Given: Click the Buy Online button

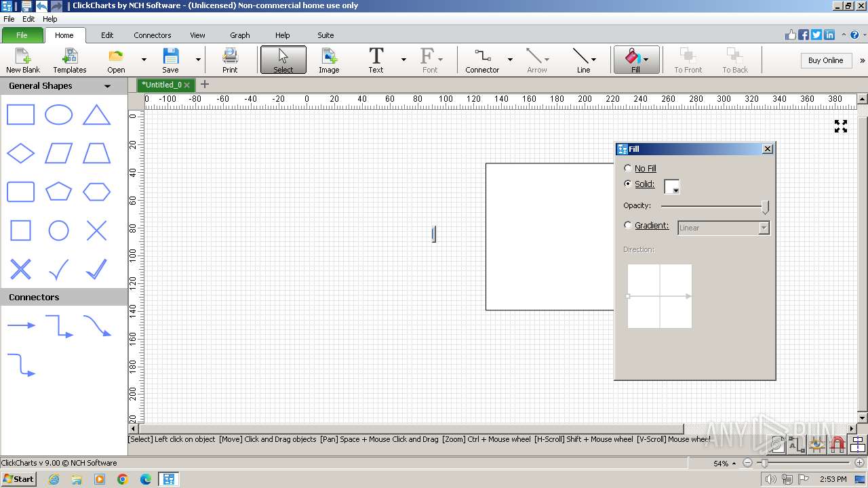Looking at the screenshot, I should 825,60.
